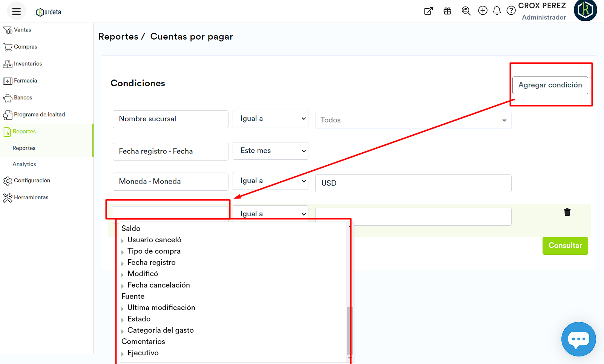Open the Este mes date dropdown
This screenshot has height=364, width=604.
(270, 151)
